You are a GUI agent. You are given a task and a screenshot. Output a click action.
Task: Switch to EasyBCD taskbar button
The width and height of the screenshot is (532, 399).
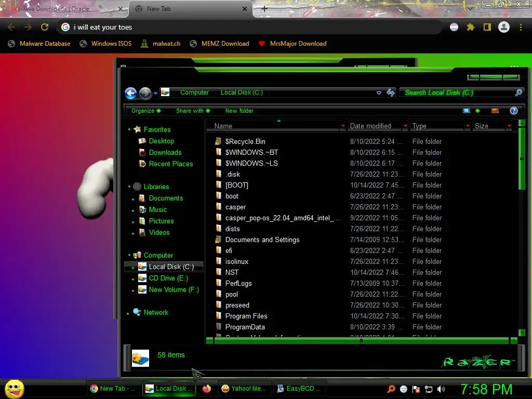click(300, 389)
